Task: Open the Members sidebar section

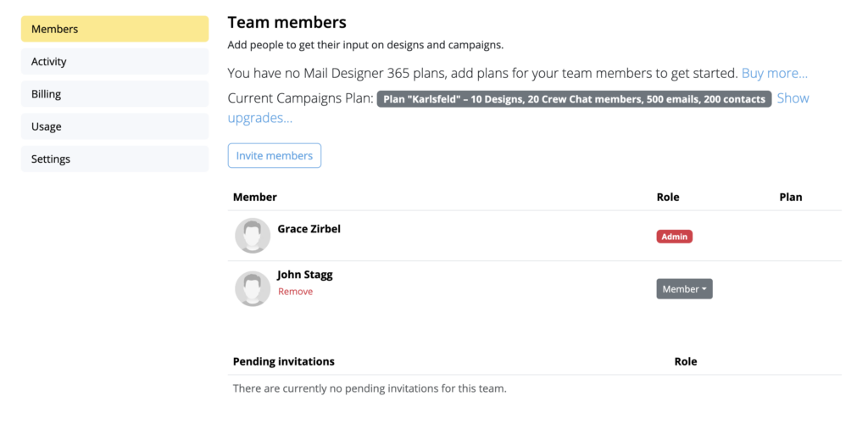Action: pos(114,29)
